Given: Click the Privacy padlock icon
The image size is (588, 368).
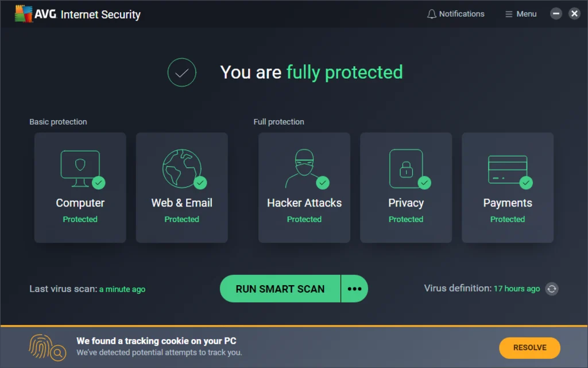Looking at the screenshot, I should [x=406, y=167].
